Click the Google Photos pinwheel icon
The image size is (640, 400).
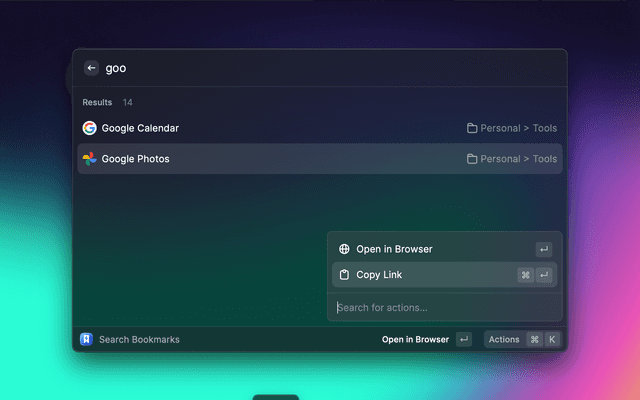pyautogui.click(x=89, y=159)
